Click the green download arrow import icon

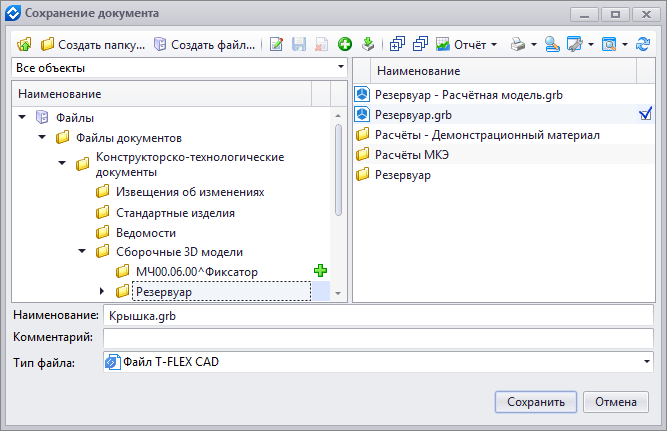coord(368,44)
